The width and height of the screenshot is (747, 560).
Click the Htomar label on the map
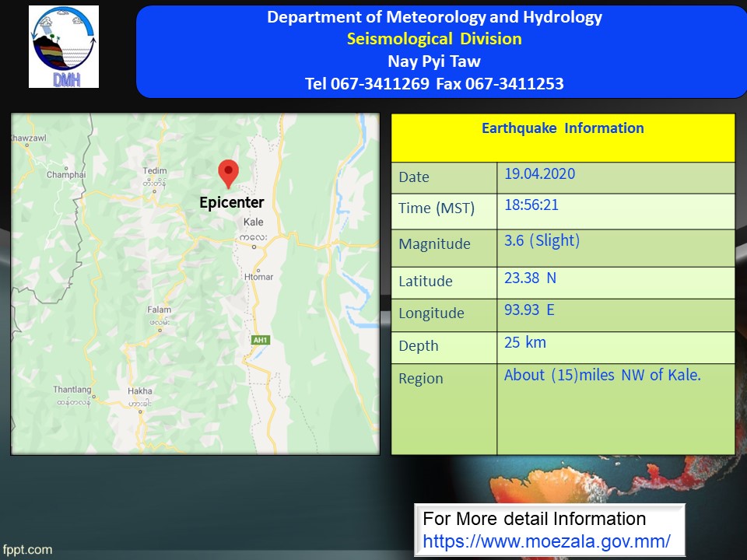tap(258, 277)
